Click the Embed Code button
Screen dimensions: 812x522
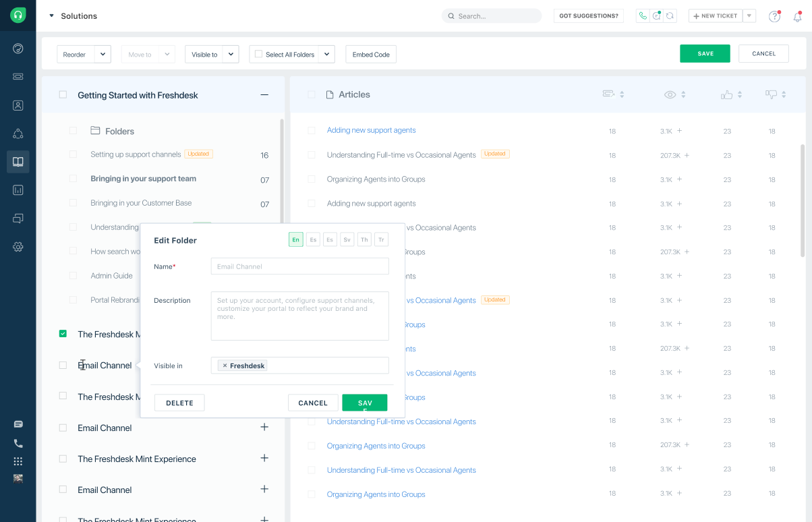click(x=371, y=54)
